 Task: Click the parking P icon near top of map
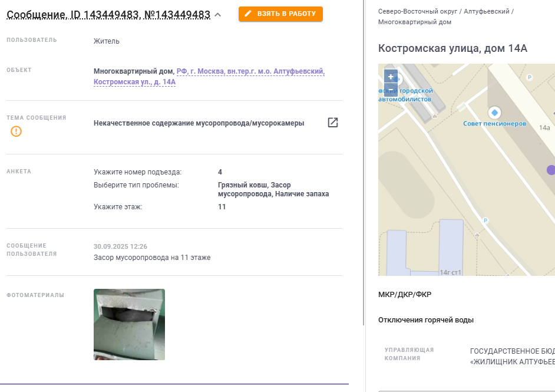tap(530, 77)
